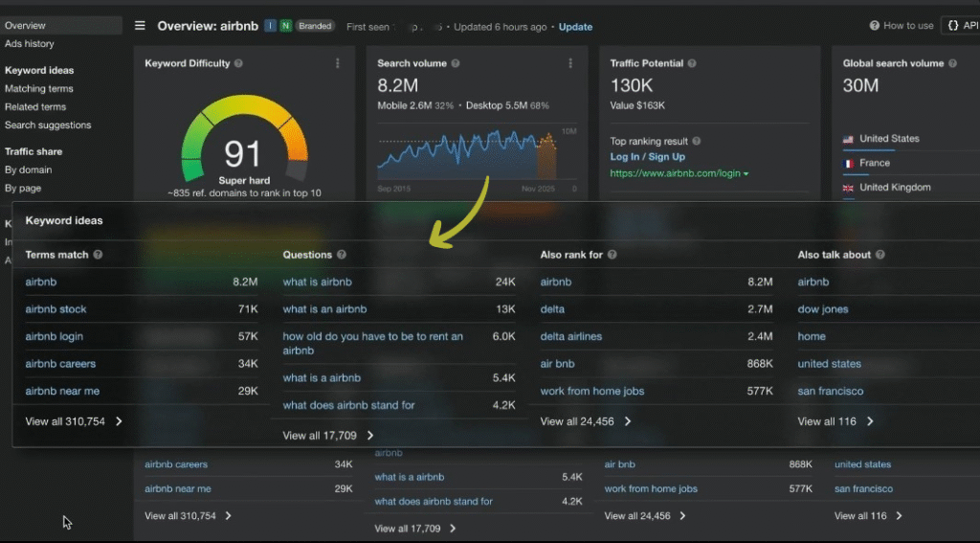Click the Keyword Difficulty help icon
The image size is (980, 543).
pyautogui.click(x=238, y=63)
